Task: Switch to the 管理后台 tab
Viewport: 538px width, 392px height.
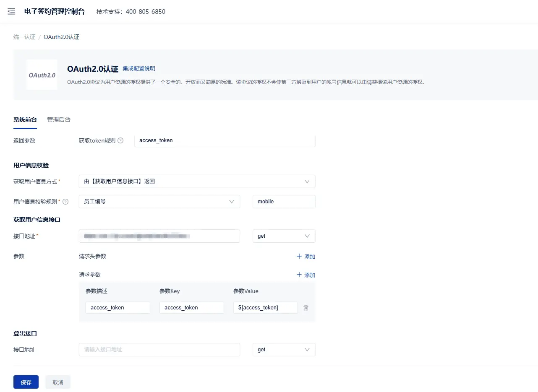Action: 59,120
